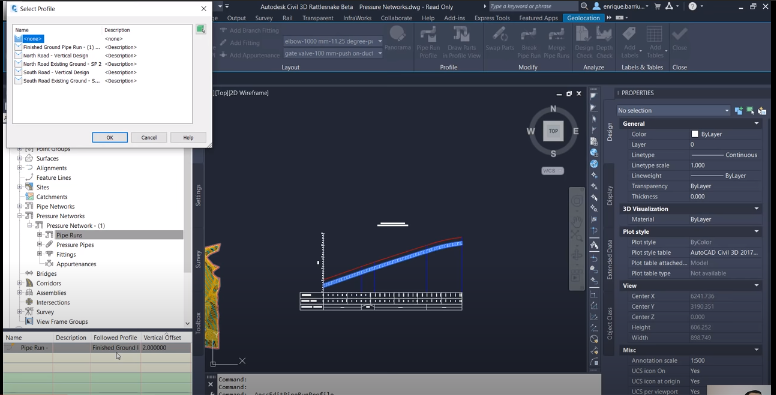This screenshot has width=776, height=395.
Task: Collapse the Plot style section
Action: (757, 231)
